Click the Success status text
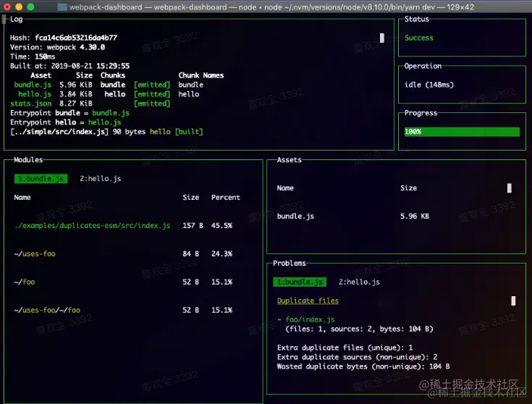 (x=419, y=38)
